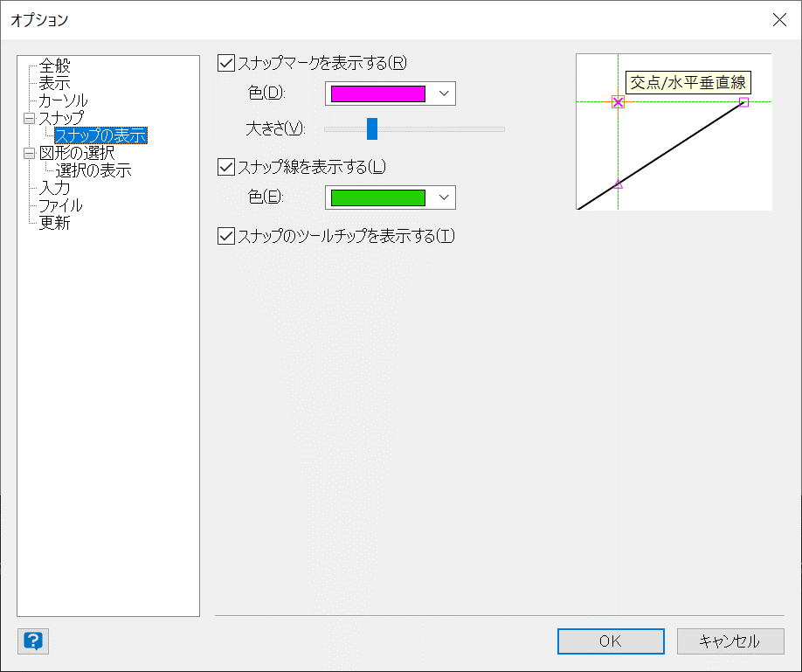This screenshot has height=672, width=802.
Task: Click the キャンセル button
Action: pyautogui.click(x=730, y=641)
